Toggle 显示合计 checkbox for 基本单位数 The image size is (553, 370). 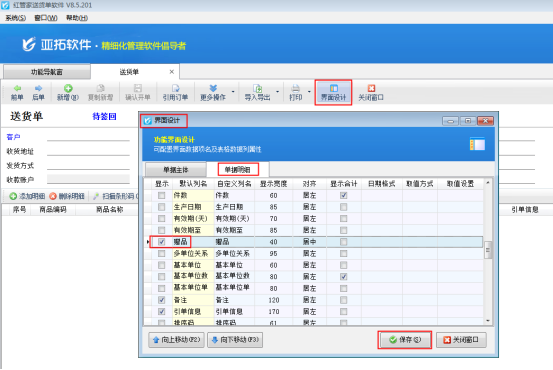(344, 277)
